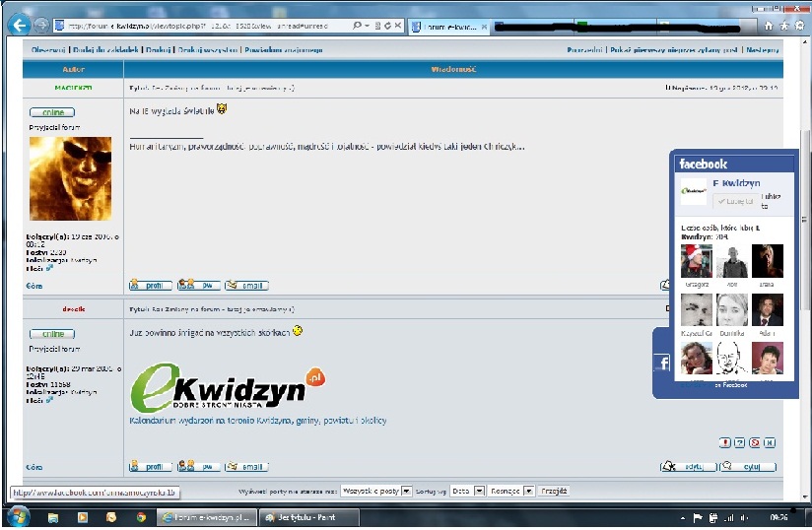
Task: Expand the 'Rosnąco' order dropdown
Action: [529, 491]
